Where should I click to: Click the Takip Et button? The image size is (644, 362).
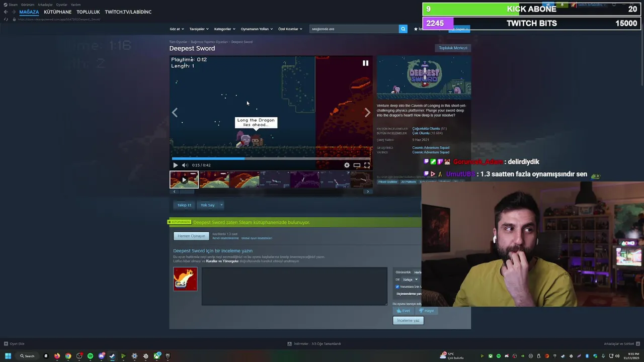click(184, 205)
